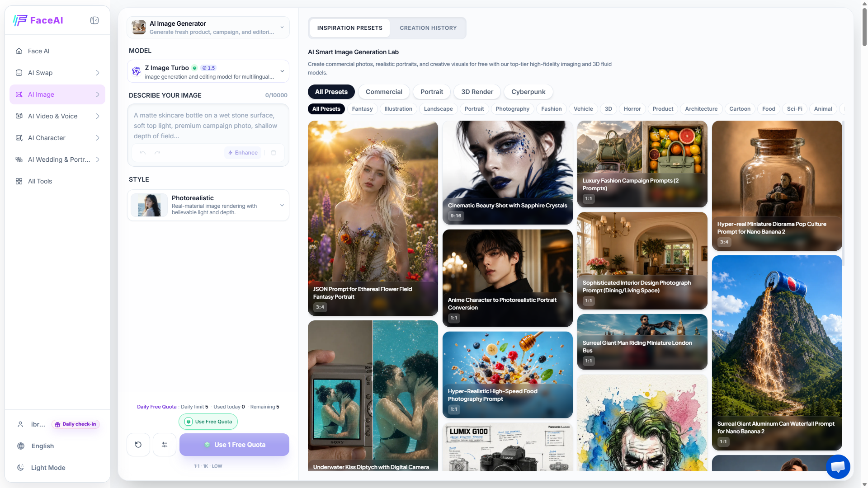868x488 pixels.
Task: Click the Daily Free Quota link
Action: click(156, 407)
